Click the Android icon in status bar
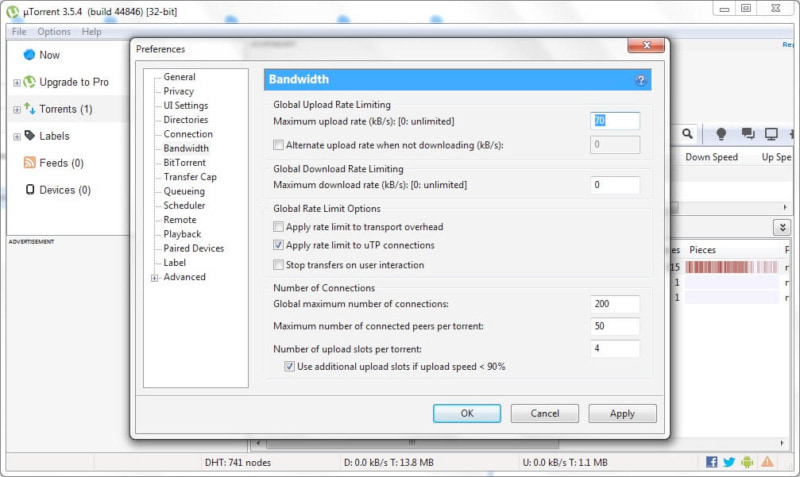This screenshot has width=800, height=477. point(747,462)
